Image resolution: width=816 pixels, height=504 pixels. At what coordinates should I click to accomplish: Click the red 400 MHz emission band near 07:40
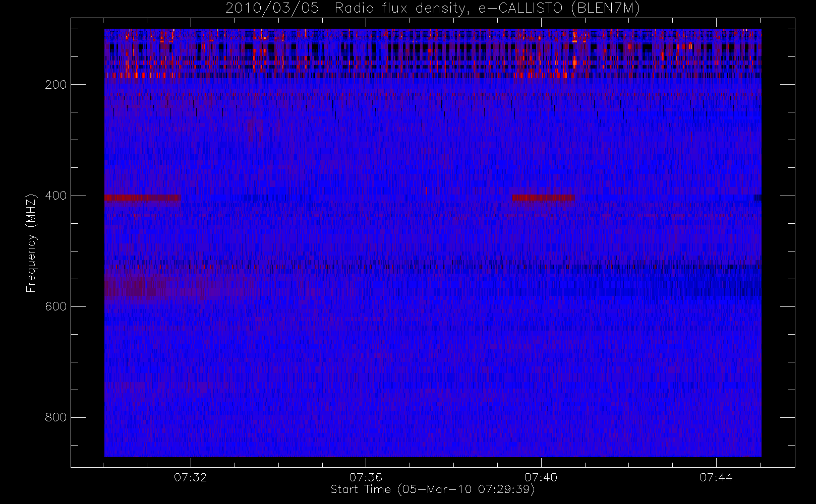point(543,198)
